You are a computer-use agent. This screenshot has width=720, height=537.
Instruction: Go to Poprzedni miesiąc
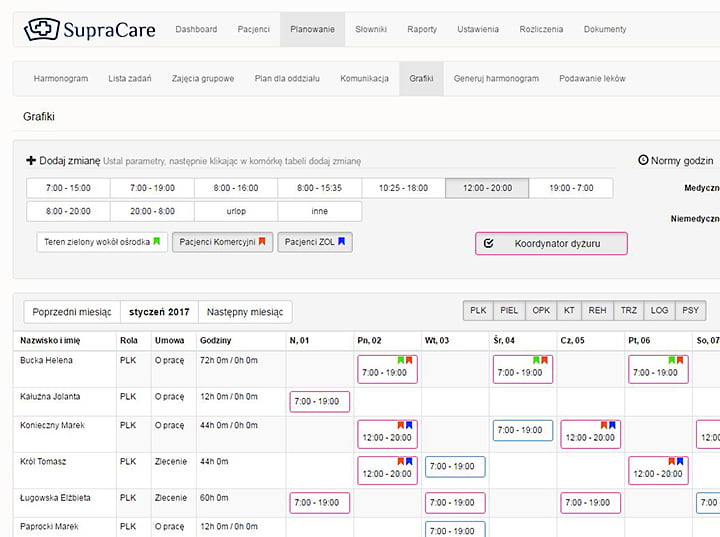click(x=72, y=312)
